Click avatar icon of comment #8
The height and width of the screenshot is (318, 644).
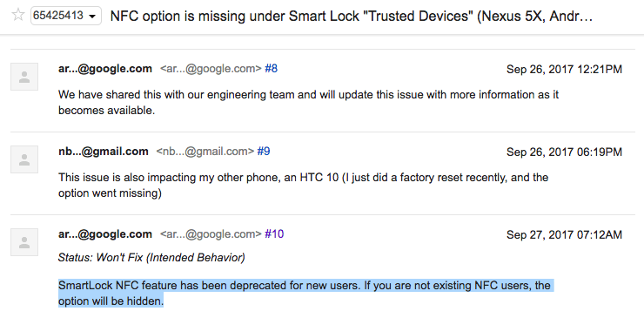click(x=24, y=77)
